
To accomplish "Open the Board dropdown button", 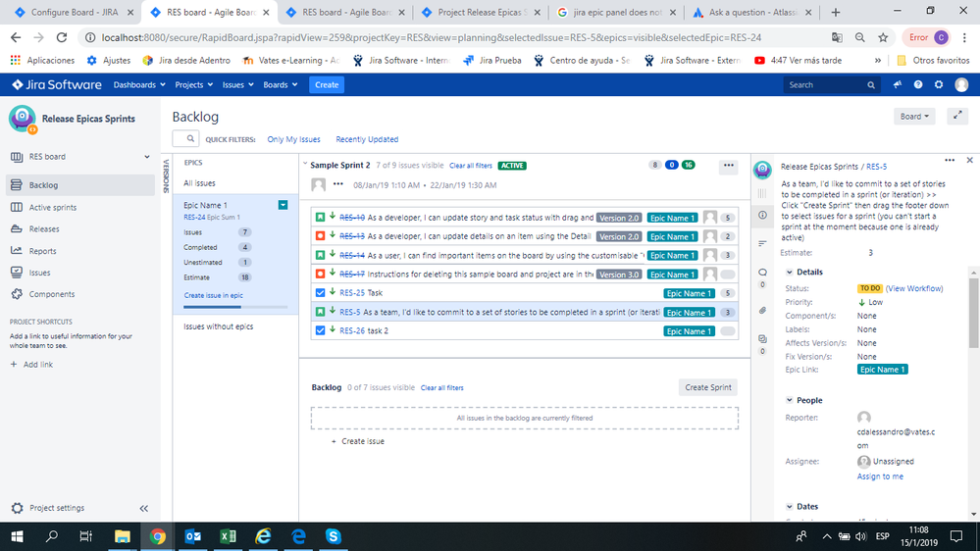I will click(914, 117).
